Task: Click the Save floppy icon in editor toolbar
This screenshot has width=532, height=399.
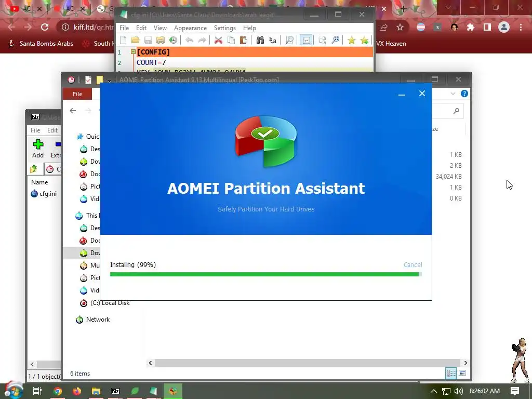Action: (148, 40)
